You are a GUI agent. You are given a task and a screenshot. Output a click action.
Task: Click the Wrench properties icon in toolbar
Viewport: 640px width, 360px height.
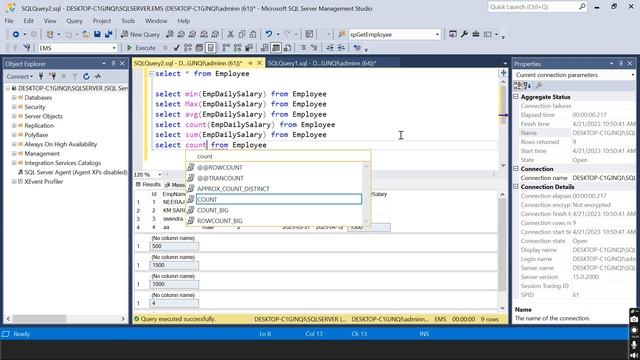[x=464, y=34]
